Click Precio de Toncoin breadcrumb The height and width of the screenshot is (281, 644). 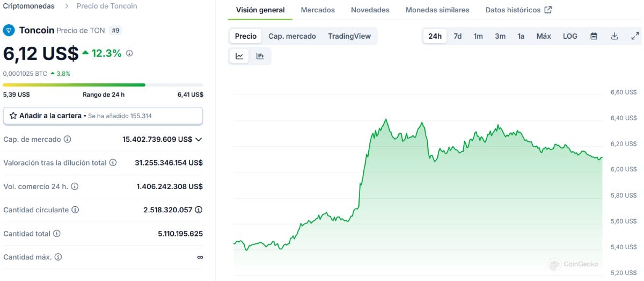107,6
